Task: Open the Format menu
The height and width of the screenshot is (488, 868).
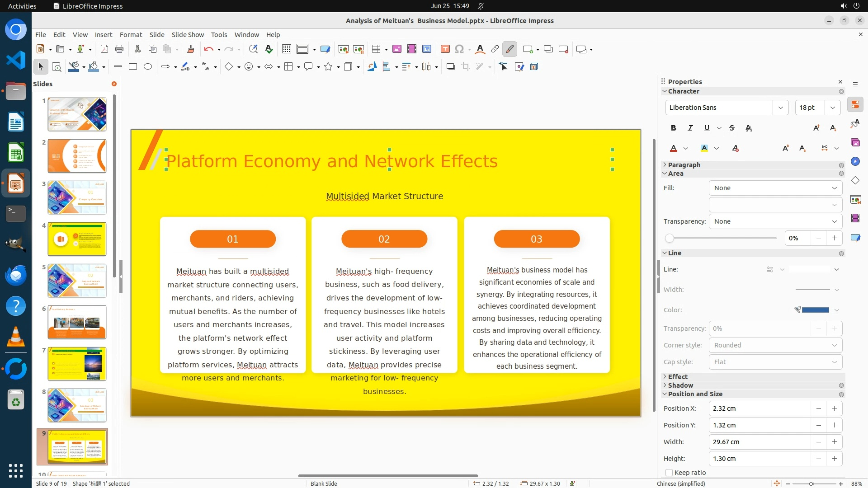Action: (131, 35)
